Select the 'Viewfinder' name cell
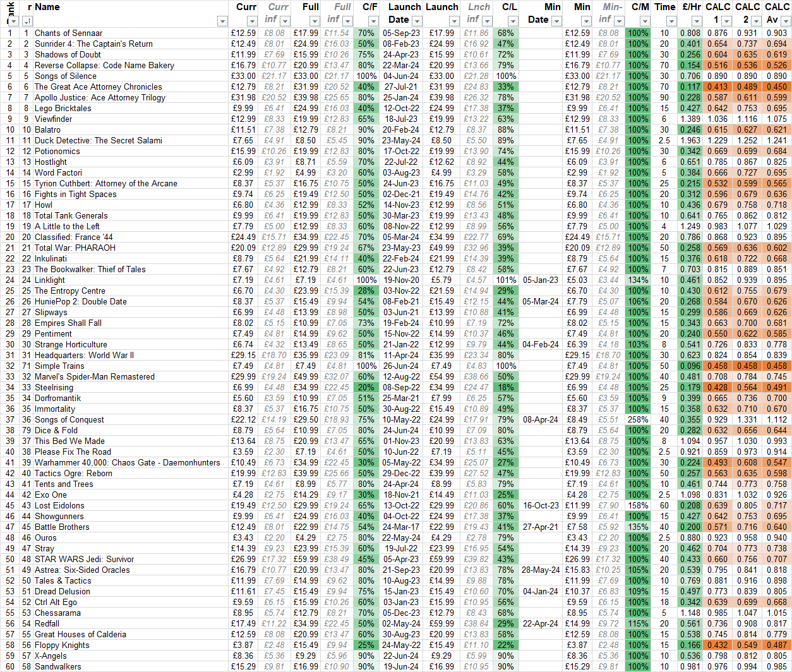This screenshot has height=672, width=792. point(131,119)
